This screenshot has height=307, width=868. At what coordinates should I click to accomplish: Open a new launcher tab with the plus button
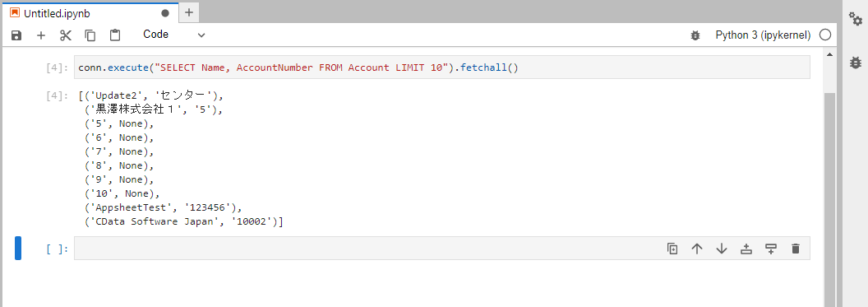[189, 12]
